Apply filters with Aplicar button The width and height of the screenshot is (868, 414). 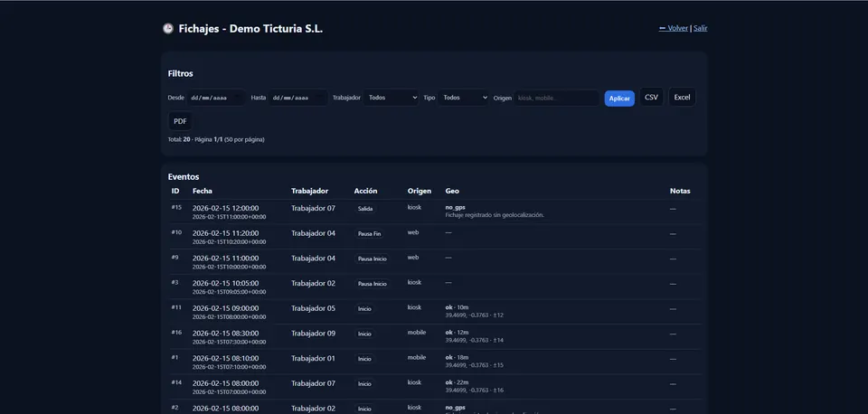pyautogui.click(x=619, y=99)
